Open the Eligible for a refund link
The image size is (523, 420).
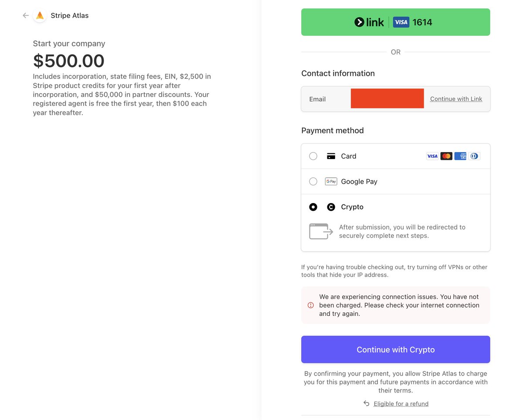(x=401, y=404)
